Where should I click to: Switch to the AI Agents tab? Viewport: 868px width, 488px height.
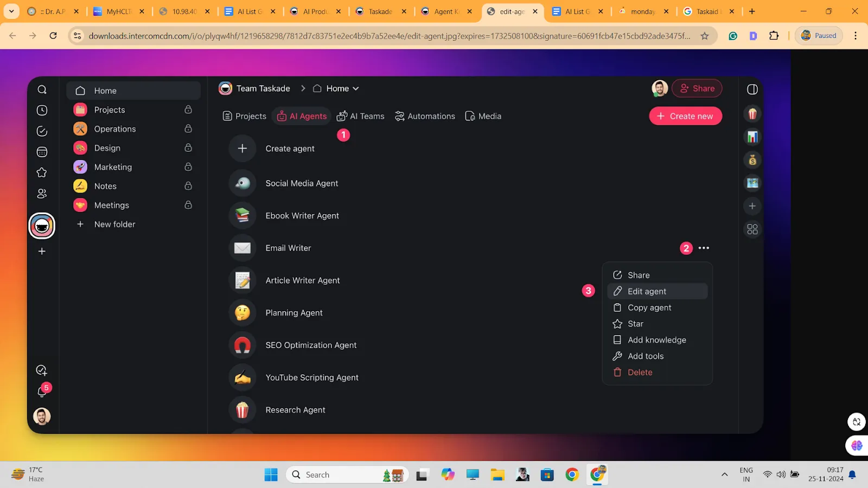[x=302, y=116]
